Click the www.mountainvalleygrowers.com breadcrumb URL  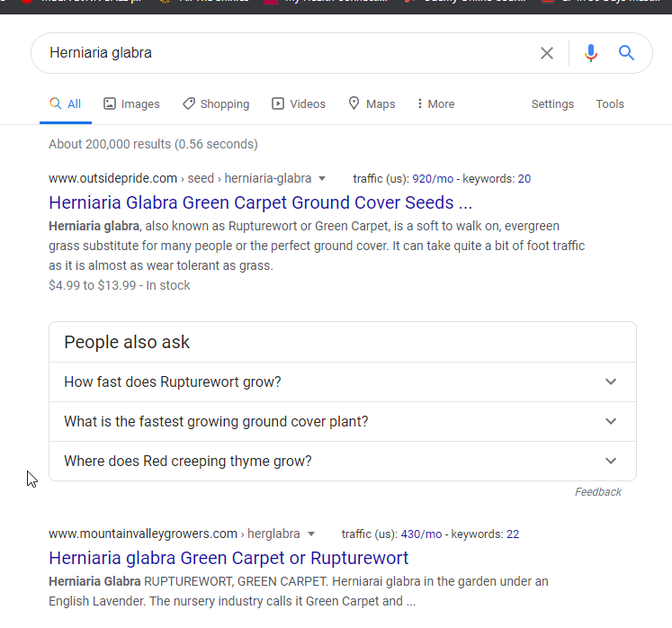coord(174,534)
